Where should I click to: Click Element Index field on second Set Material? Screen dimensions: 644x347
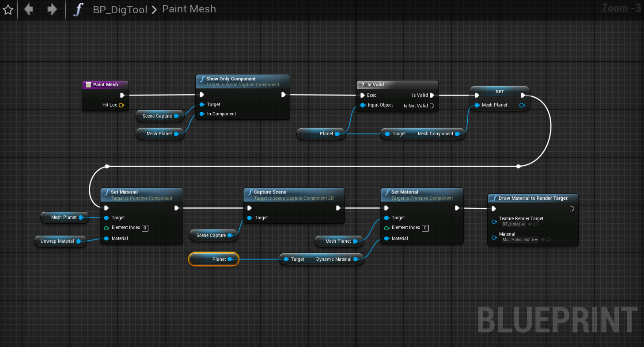[x=425, y=228]
